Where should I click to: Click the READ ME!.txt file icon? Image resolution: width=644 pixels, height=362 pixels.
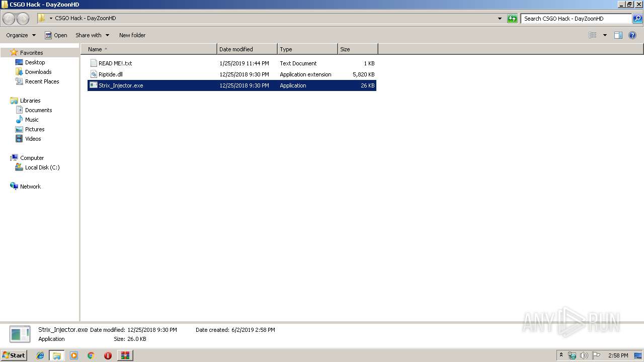click(93, 63)
